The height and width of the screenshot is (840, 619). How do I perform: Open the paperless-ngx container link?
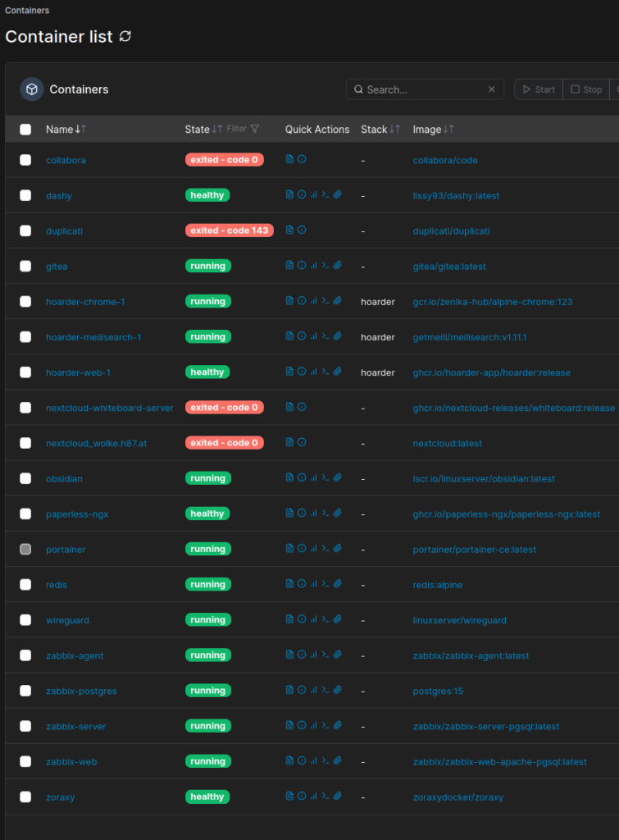click(77, 514)
